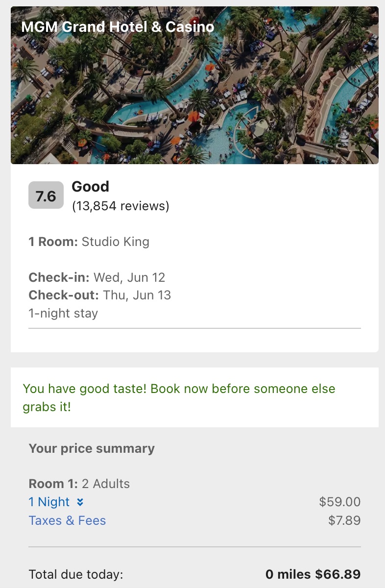Open the Taxes & Fees details link

67,520
